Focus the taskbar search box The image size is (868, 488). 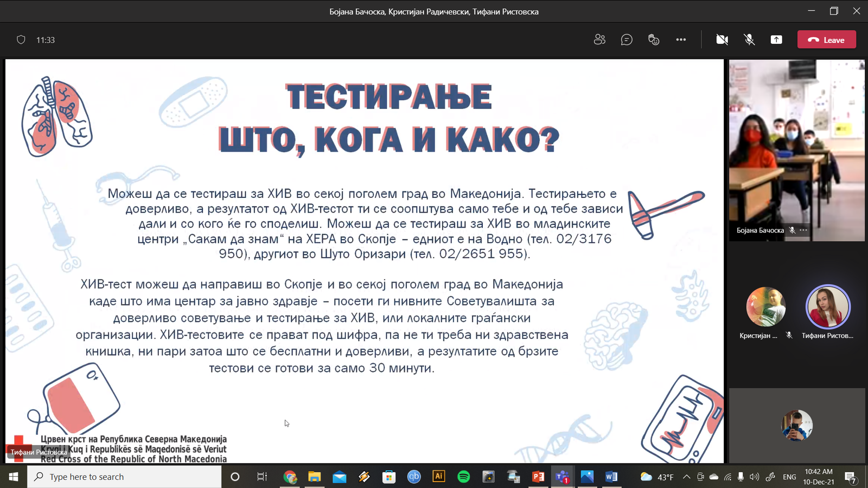pyautogui.click(x=124, y=477)
